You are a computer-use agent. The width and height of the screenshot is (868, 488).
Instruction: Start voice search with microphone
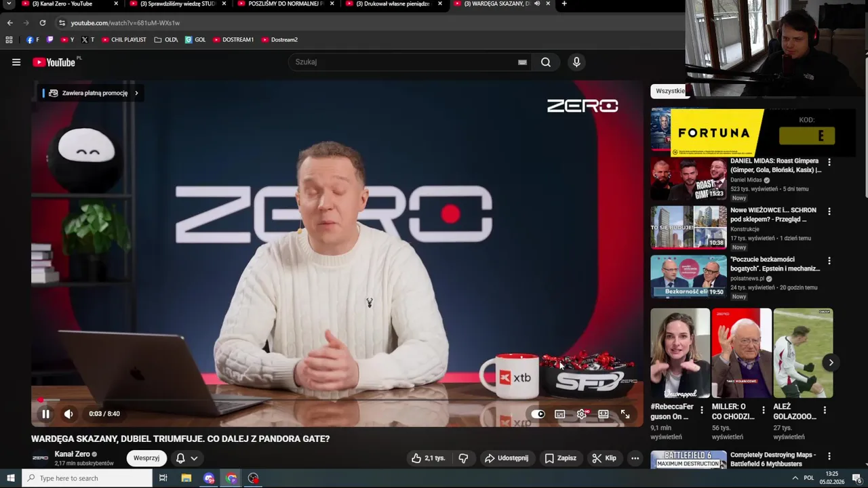(x=576, y=62)
